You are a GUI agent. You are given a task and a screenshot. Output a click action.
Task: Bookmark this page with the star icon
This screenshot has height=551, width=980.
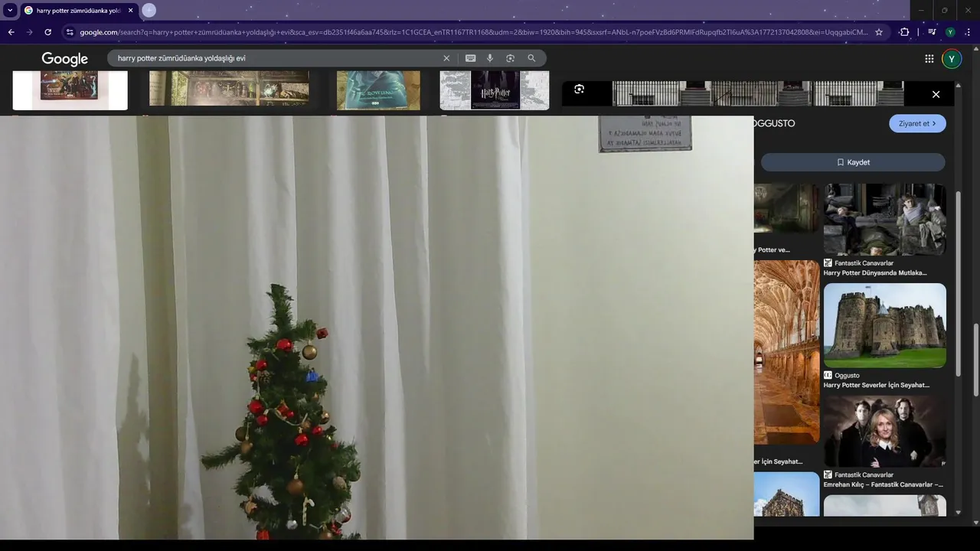click(x=879, y=32)
